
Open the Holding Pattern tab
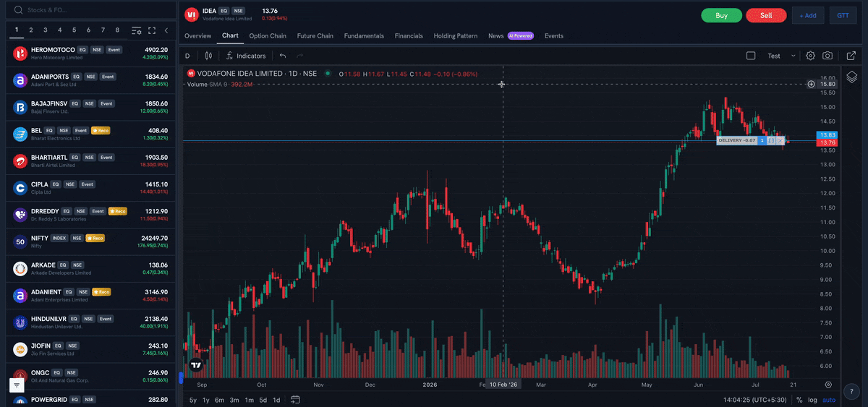point(456,35)
